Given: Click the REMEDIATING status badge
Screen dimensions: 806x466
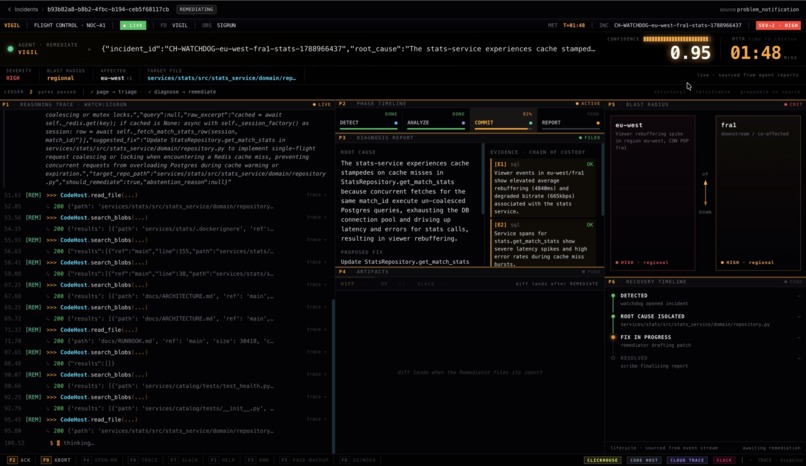Looking at the screenshot, I should (x=196, y=9).
